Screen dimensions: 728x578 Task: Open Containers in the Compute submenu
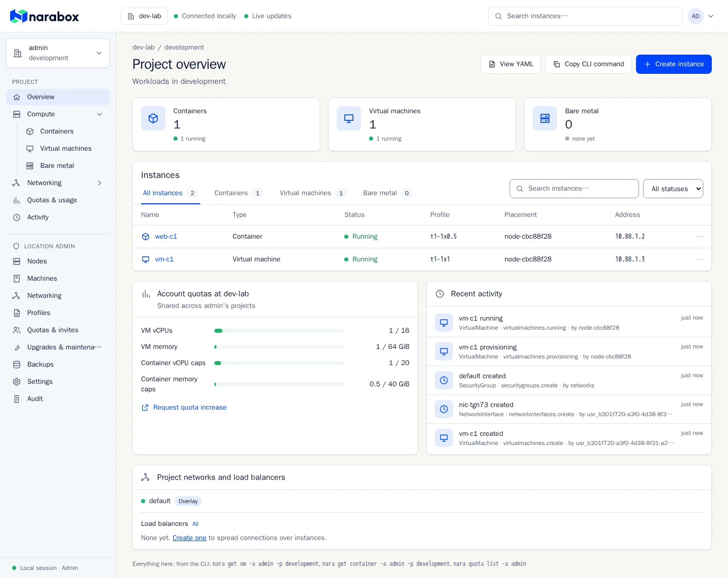click(64, 131)
